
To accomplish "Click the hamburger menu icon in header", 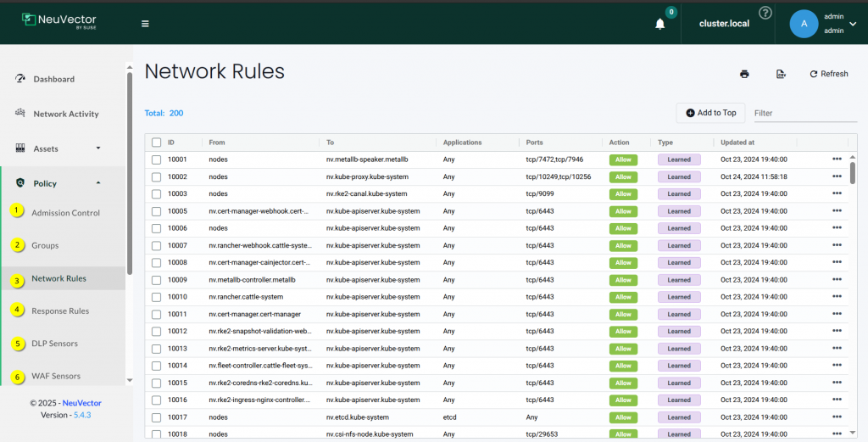I will (145, 24).
